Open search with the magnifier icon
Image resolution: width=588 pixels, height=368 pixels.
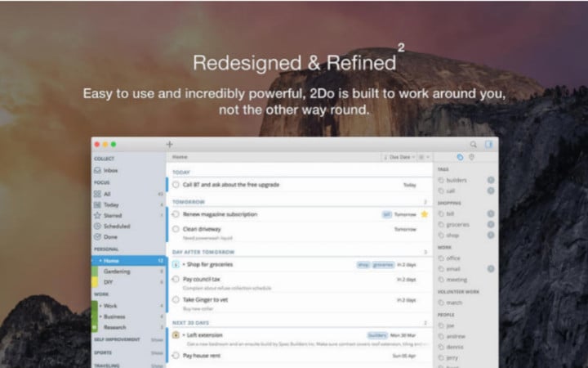[x=473, y=144]
